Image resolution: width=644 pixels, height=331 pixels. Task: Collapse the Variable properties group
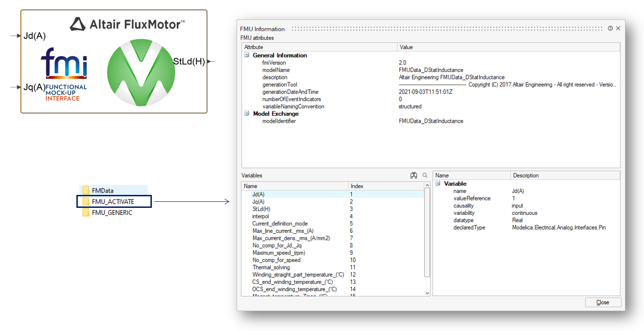[438, 184]
